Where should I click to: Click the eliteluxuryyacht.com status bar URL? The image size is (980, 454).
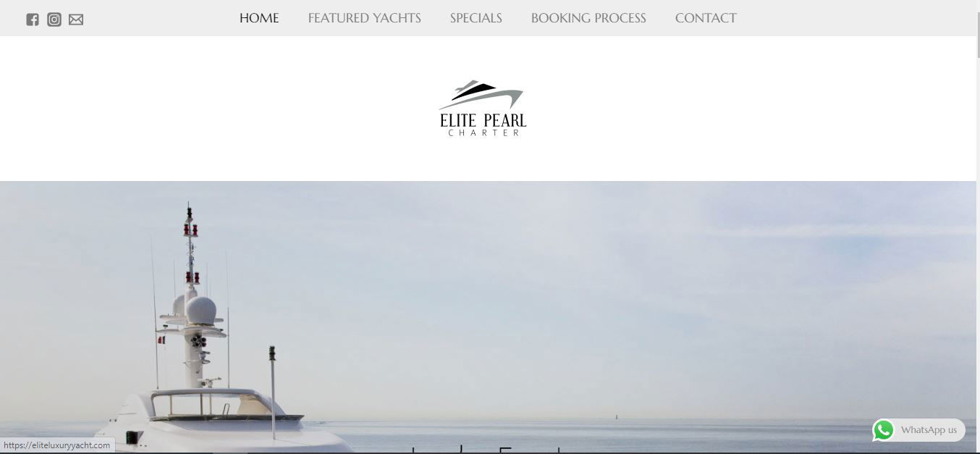(57, 445)
